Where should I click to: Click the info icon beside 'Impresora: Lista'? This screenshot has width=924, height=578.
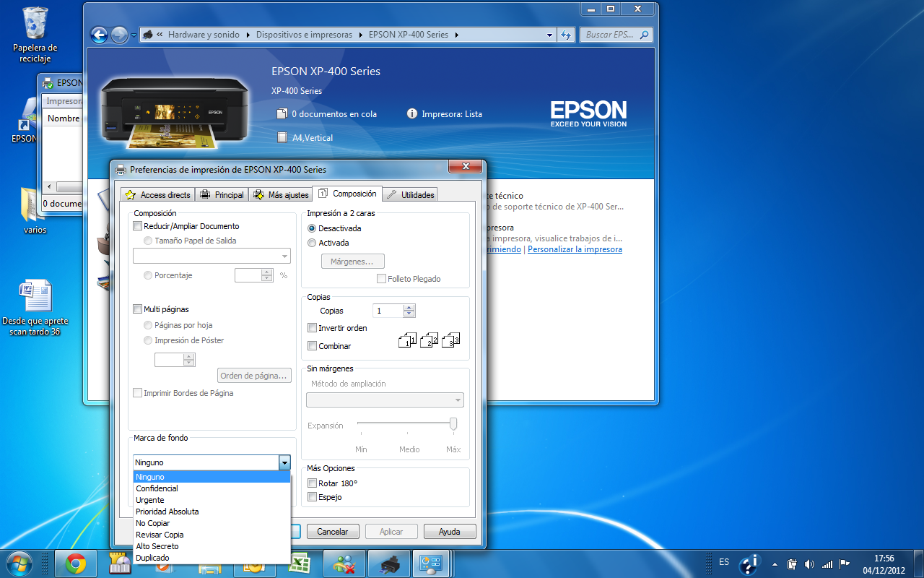(x=412, y=113)
